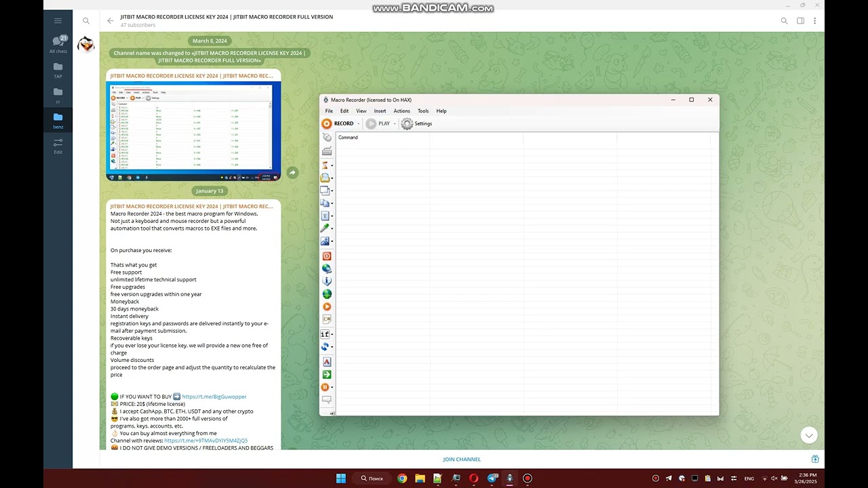Open Macro Recorder Settings gear
Image resolution: width=868 pixels, height=488 pixels.
(416, 123)
